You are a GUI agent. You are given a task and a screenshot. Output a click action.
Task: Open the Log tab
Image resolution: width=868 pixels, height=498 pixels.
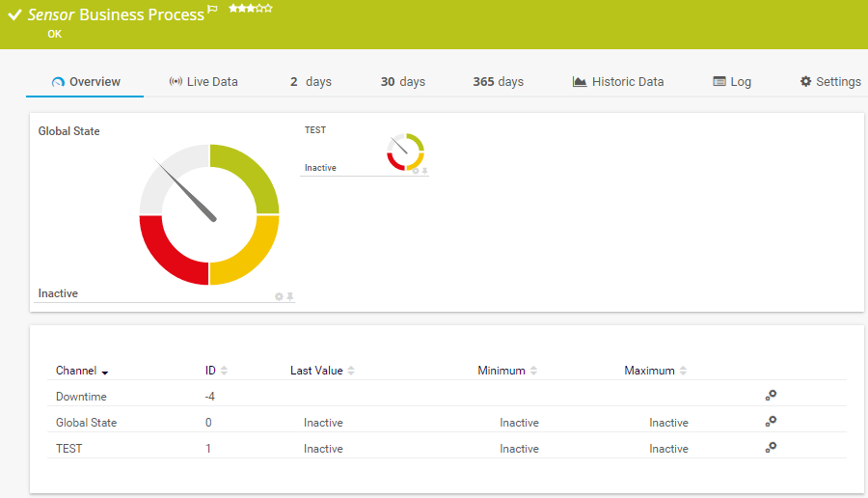732,82
